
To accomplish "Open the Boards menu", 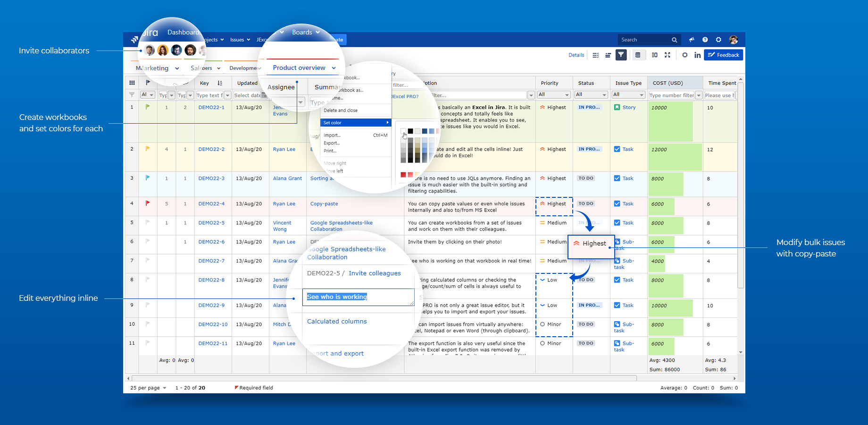I will pyautogui.click(x=306, y=32).
